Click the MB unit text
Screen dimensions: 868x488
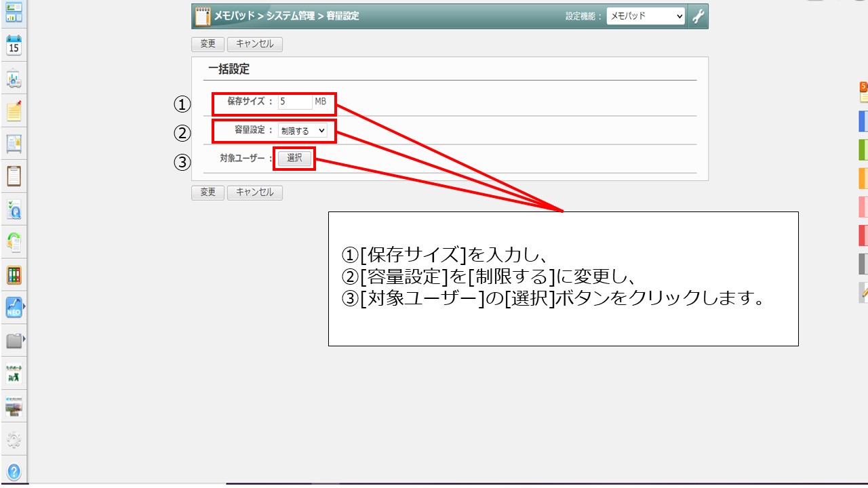click(x=320, y=102)
